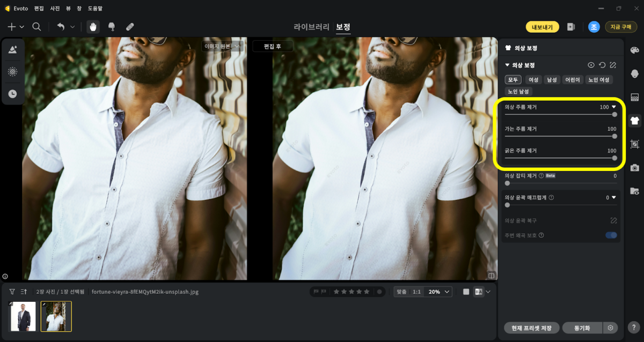Open the 창 menu
The width and height of the screenshot is (644, 342).
coord(79,9)
